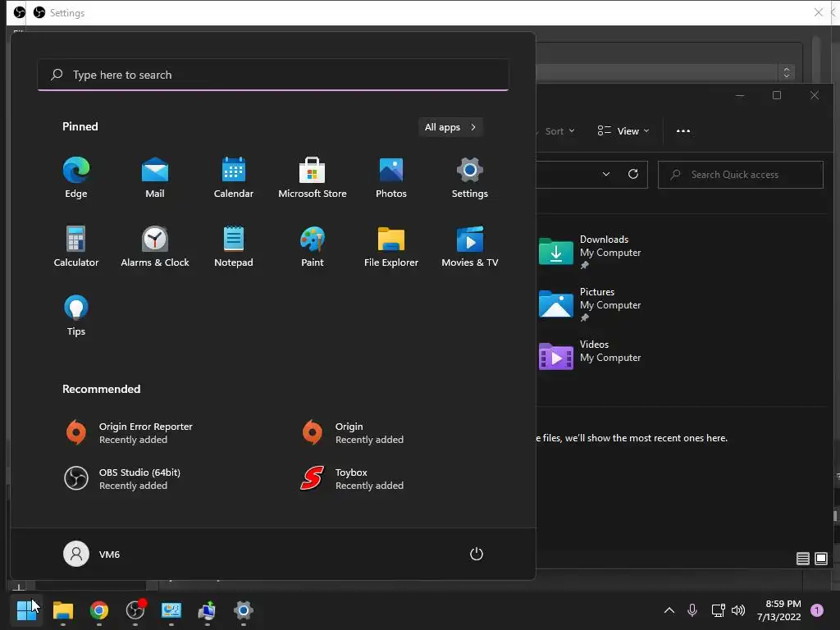
Task: Open the Settings gear on the taskbar
Action: [x=243, y=610]
